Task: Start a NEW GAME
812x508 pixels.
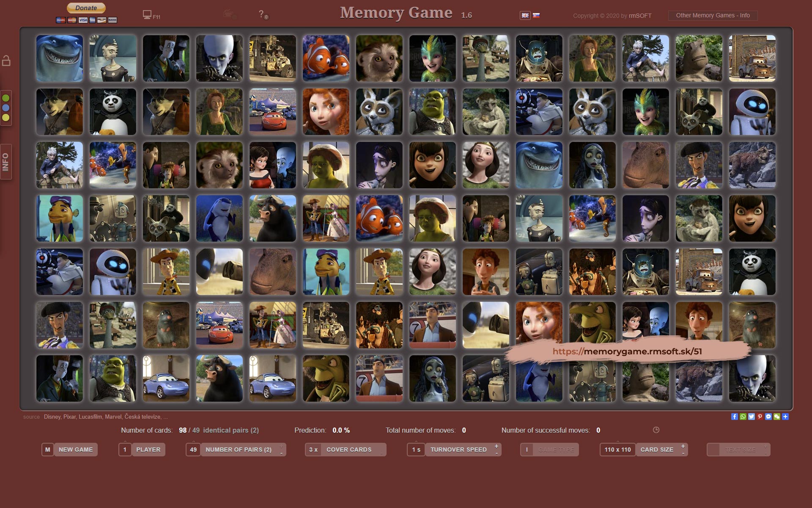Action: [x=75, y=450]
